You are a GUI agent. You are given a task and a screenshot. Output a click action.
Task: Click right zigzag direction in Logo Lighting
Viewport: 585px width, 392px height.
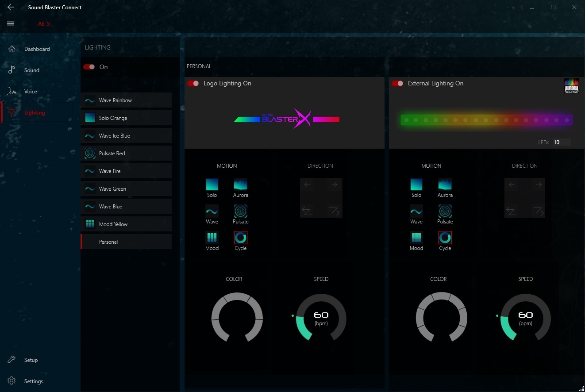click(334, 211)
